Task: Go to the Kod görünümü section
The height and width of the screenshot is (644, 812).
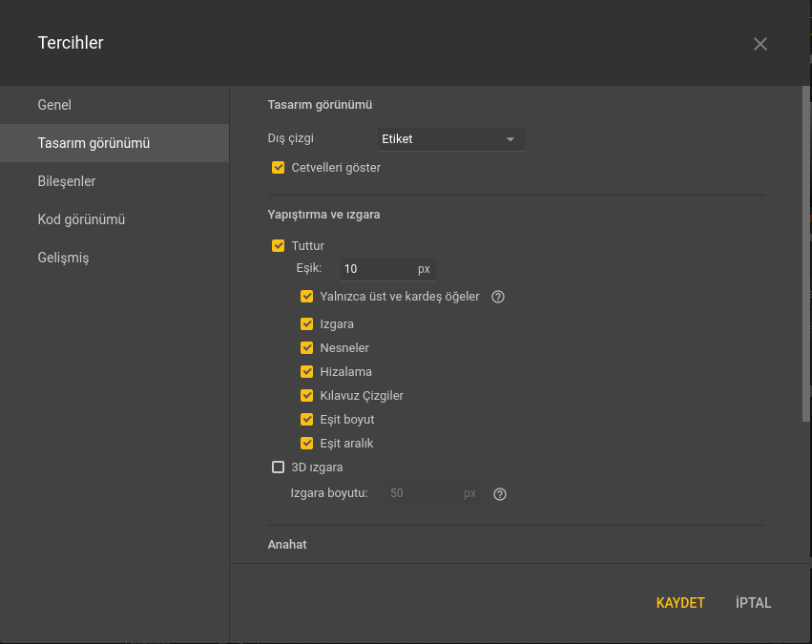Action: pos(81,219)
